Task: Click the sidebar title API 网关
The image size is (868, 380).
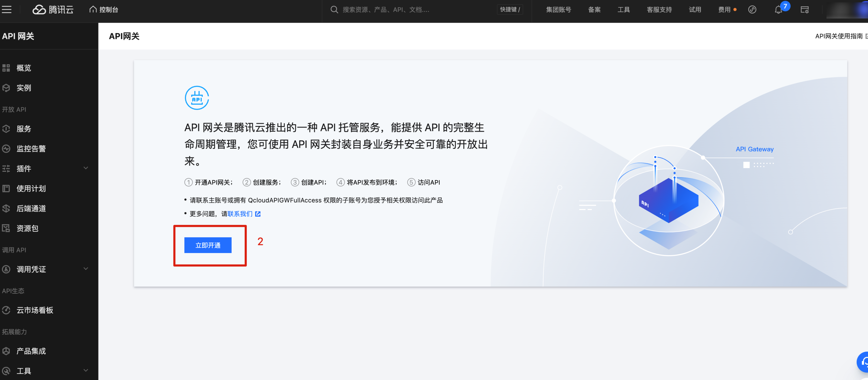Action: pos(18,36)
